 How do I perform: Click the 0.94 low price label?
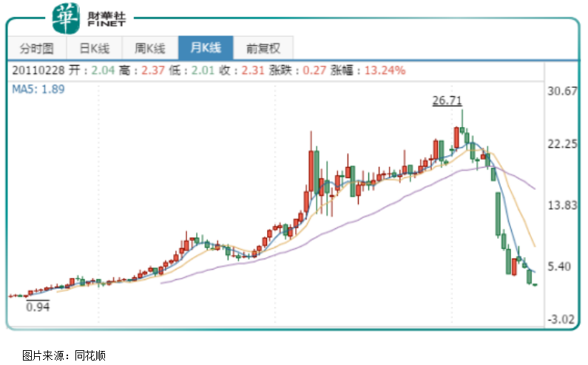(x=37, y=307)
